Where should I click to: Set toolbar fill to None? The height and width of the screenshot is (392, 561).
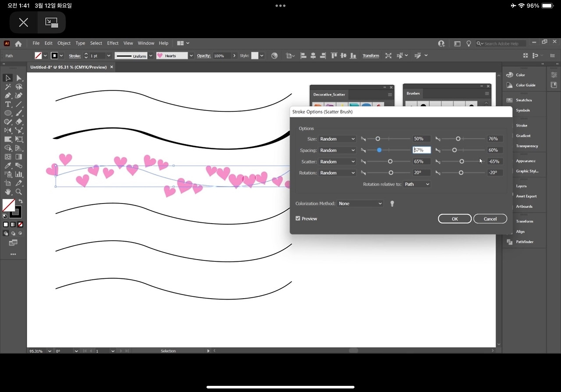point(20,225)
